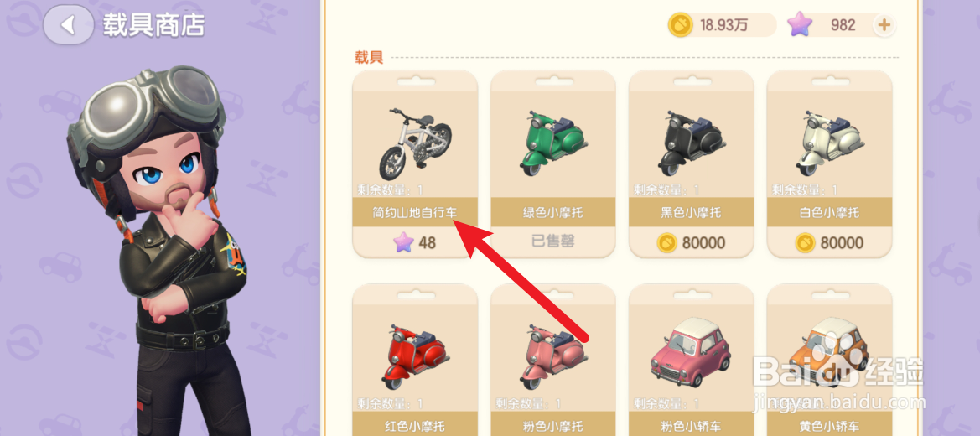Tap the 18.93万 coin balance
The image size is (980, 436).
point(723,25)
